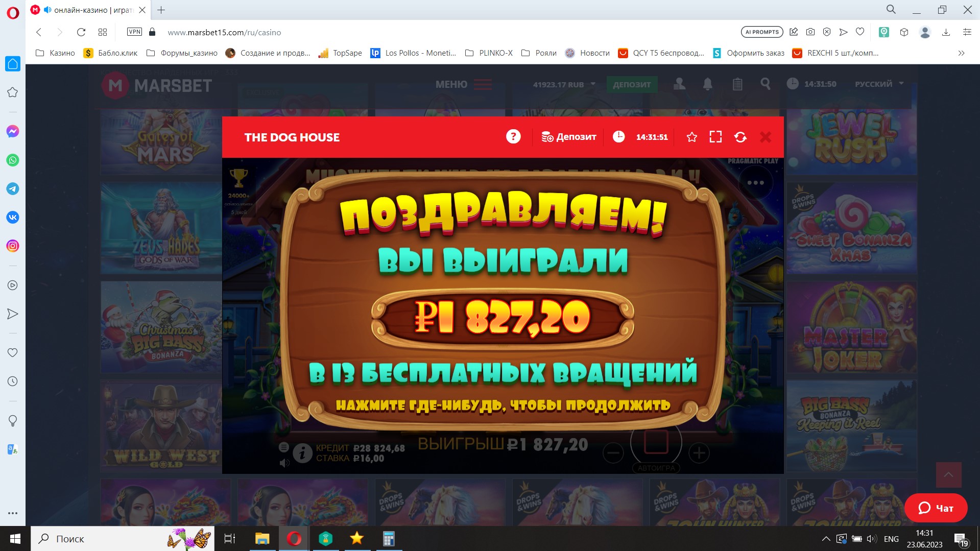Open the МЕНЮ hamburger menu
Screen dimensions: 980x551
[x=464, y=84]
